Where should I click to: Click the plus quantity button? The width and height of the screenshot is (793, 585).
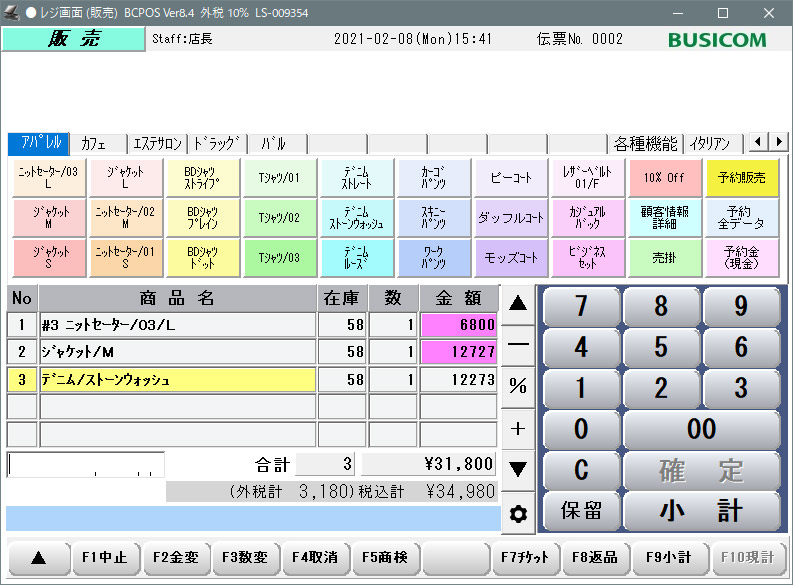pyautogui.click(x=518, y=428)
